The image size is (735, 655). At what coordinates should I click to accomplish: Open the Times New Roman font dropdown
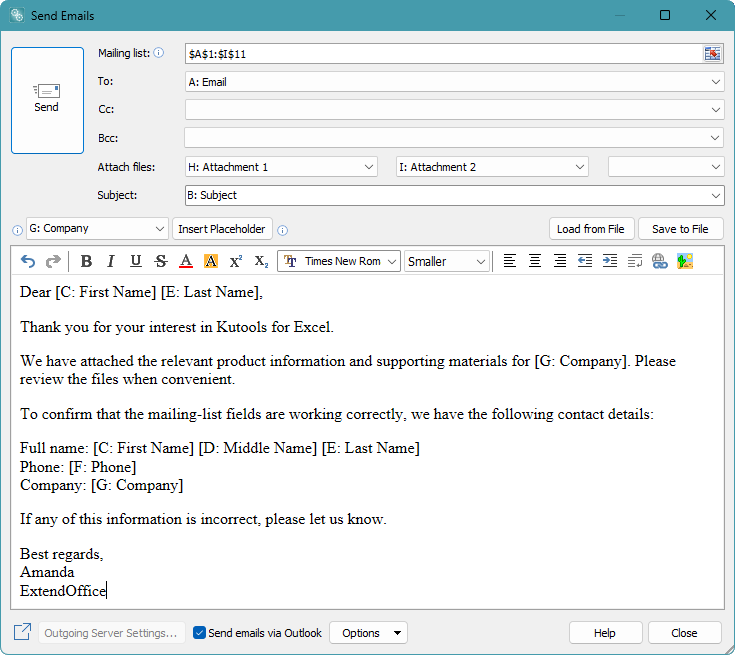click(x=392, y=262)
